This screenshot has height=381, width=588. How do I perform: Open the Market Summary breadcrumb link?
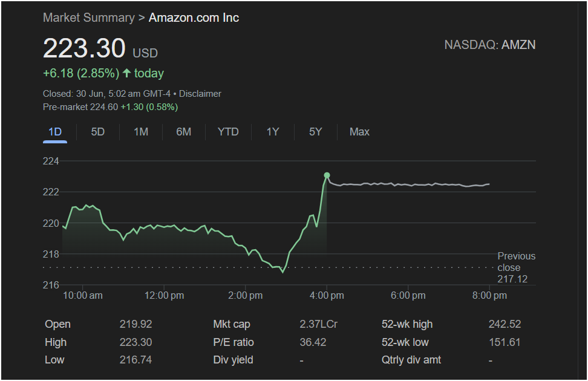tap(88, 18)
